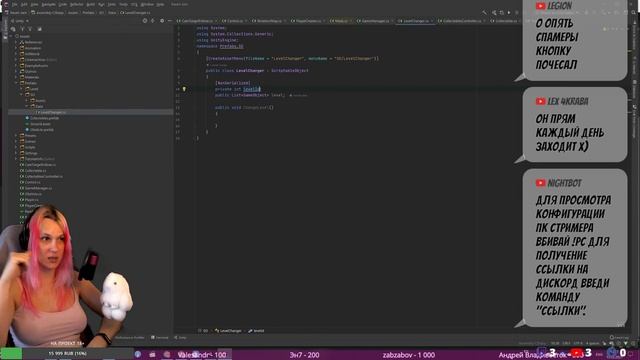The image size is (640, 360).
Task: Switch to the Controls.cs editor tab
Action: point(235,21)
